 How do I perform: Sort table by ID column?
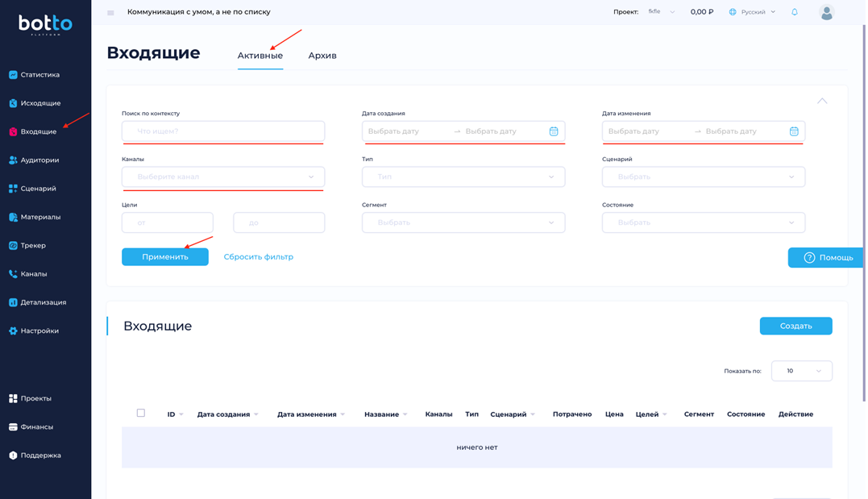click(x=175, y=414)
